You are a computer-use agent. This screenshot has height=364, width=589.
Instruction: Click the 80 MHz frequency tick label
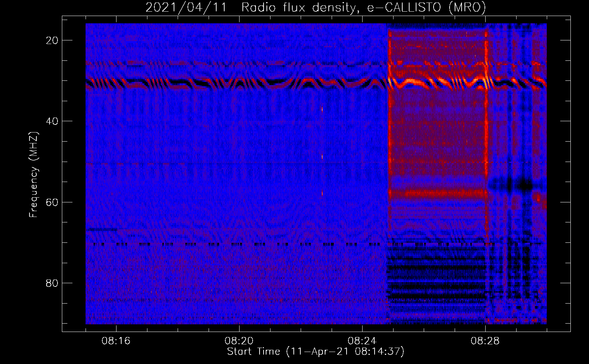[x=52, y=283]
